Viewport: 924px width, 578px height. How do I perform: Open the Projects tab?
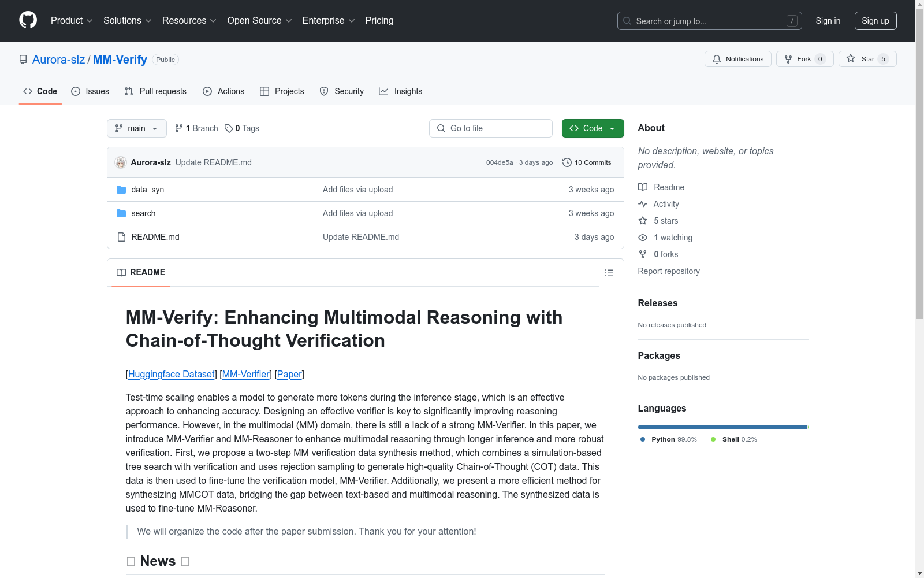(282, 91)
